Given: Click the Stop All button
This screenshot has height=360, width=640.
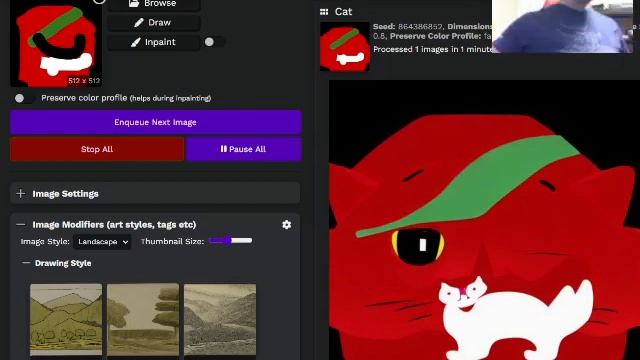Looking at the screenshot, I should (x=97, y=149).
